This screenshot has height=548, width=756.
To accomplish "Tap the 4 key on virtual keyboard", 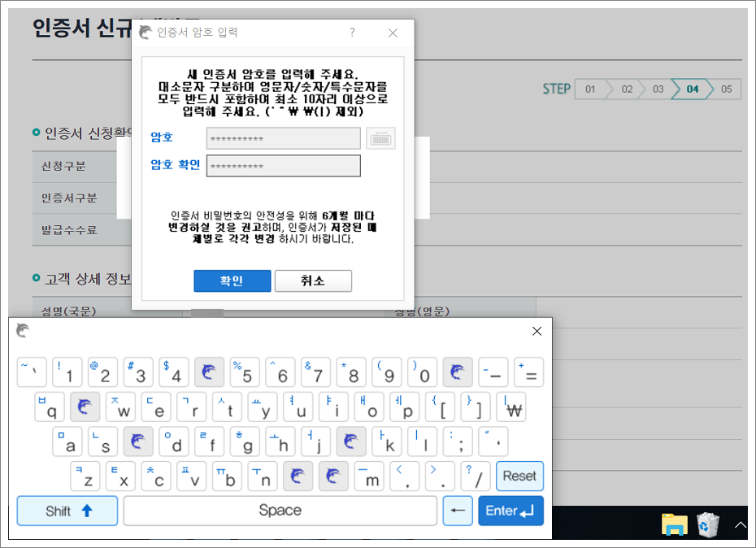I will pos(174,372).
